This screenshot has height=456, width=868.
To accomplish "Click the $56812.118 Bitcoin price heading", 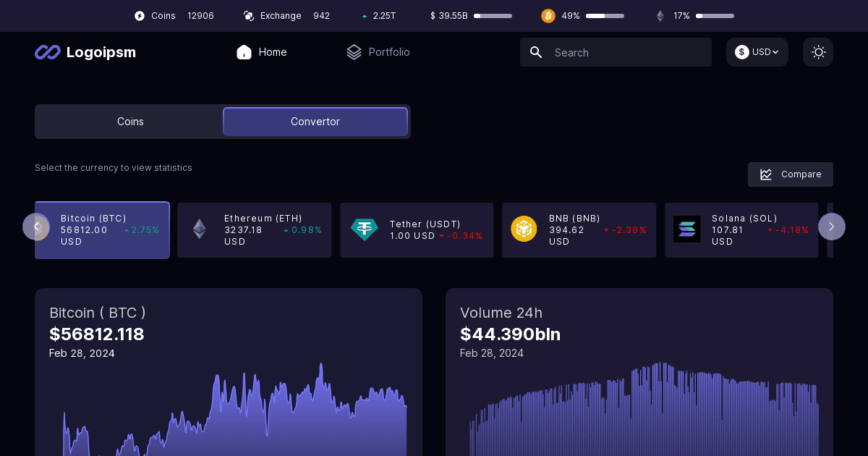I will coord(97,334).
